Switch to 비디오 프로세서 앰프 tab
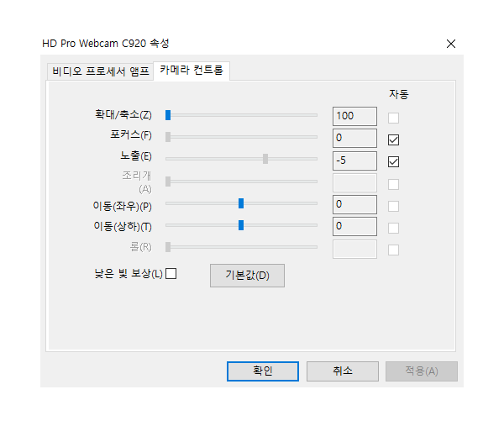 tap(100, 71)
